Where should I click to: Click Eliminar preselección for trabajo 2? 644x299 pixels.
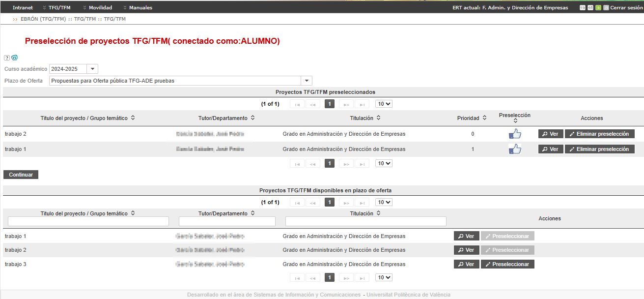pyautogui.click(x=599, y=134)
